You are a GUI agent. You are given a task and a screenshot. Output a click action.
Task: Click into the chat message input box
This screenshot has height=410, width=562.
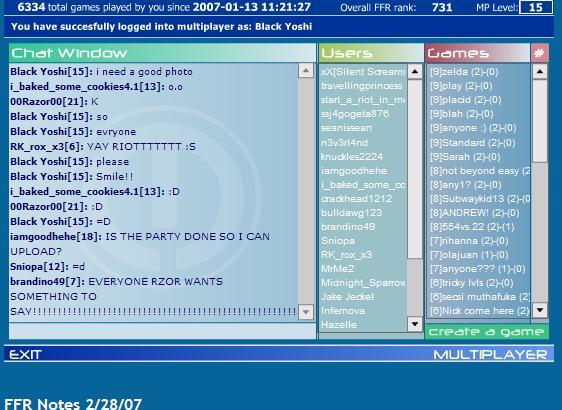point(162,331)
